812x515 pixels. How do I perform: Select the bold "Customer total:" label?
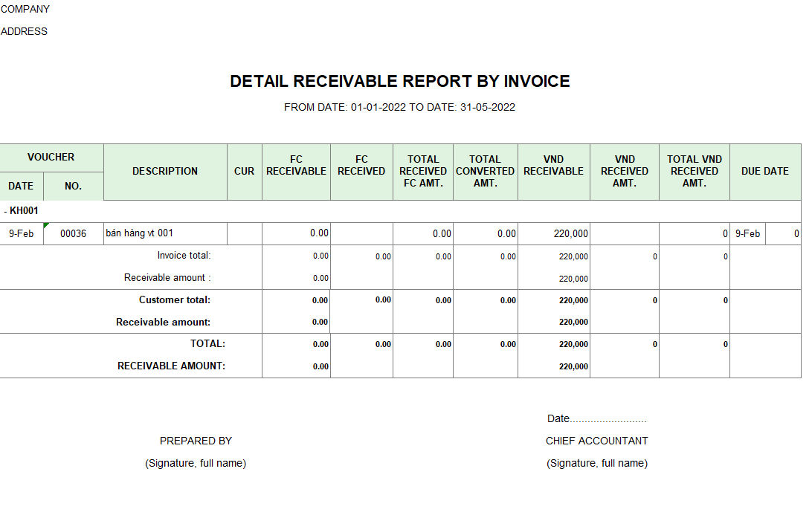(175, 300)
